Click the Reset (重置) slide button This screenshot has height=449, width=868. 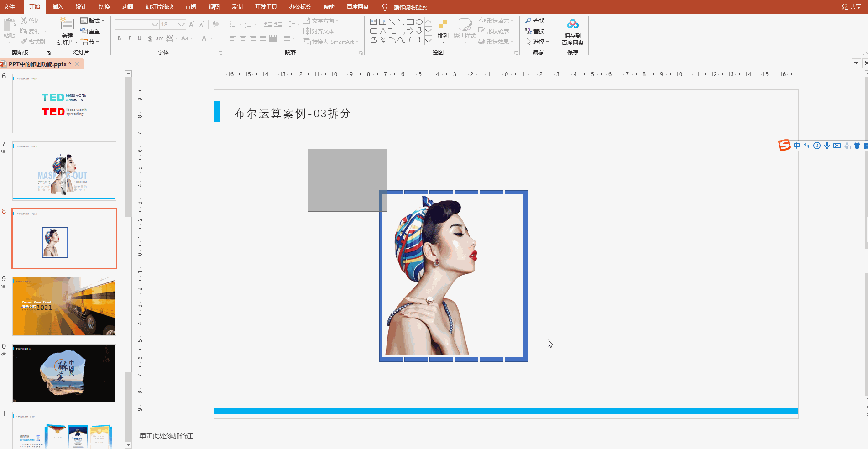[x=90, y=31]
